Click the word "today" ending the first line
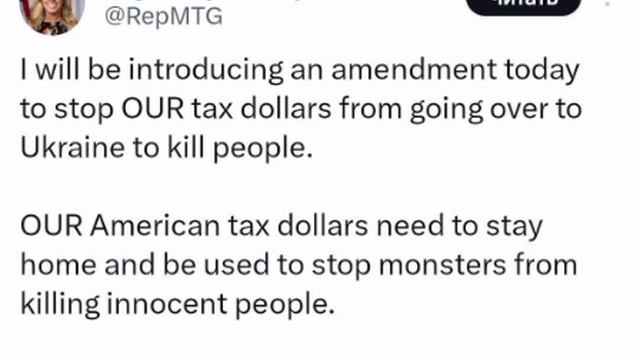The width and height of the screenshot is (640, 360). [542, 70]
